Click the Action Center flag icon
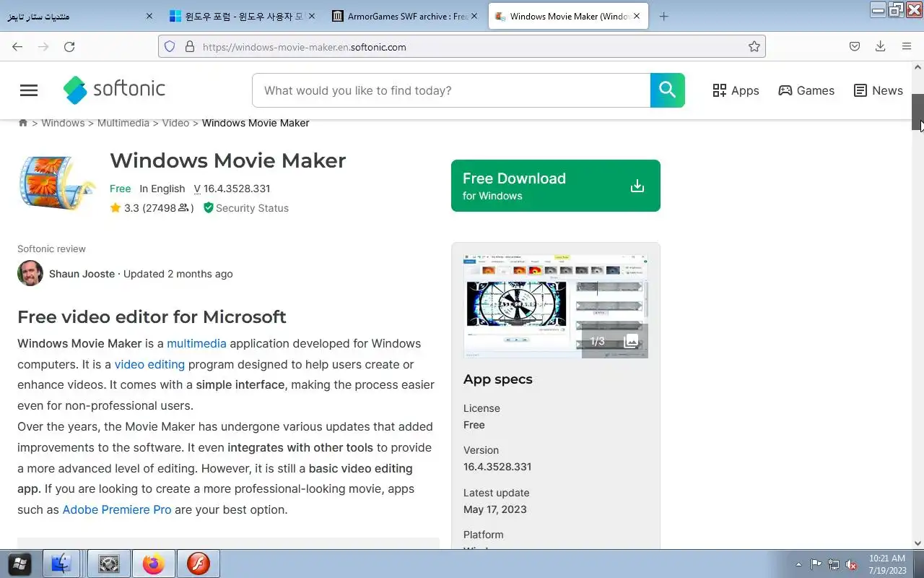This screenshot has width=924, height=578. [x=816, y=564]
